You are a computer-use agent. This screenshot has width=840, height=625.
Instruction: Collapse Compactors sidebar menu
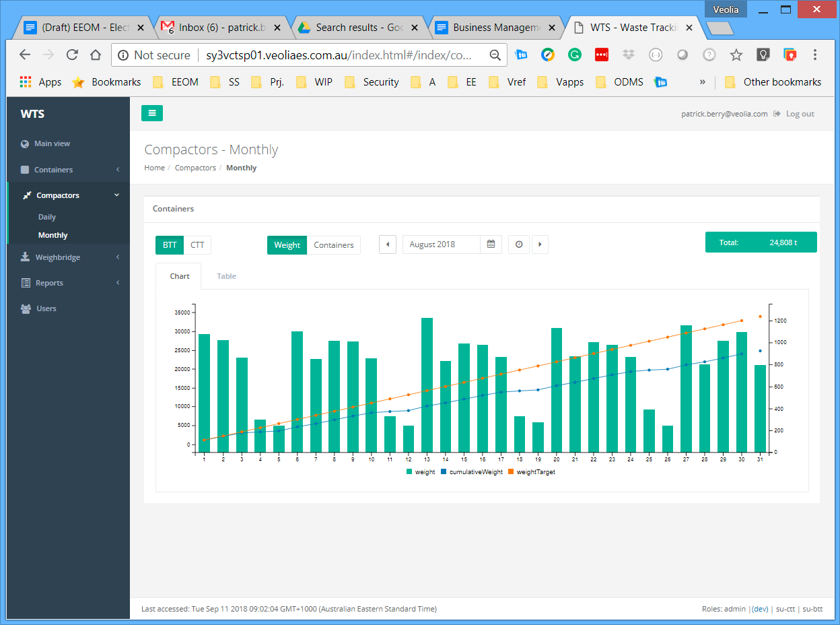coord(68,195)
